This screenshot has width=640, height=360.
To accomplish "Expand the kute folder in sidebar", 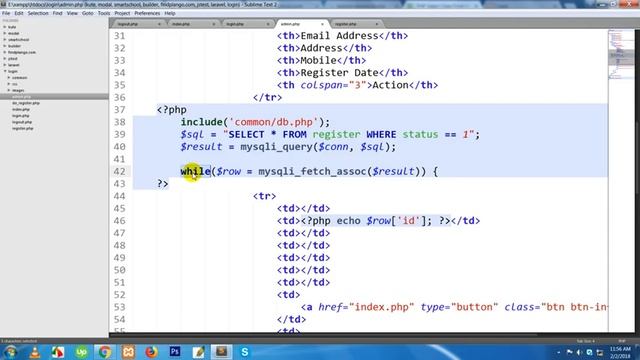I will click(x=5, y=27).
